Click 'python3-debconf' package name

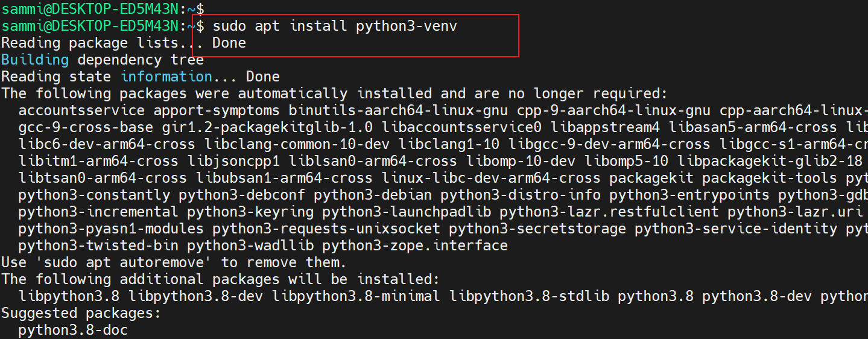coord(242,195)
